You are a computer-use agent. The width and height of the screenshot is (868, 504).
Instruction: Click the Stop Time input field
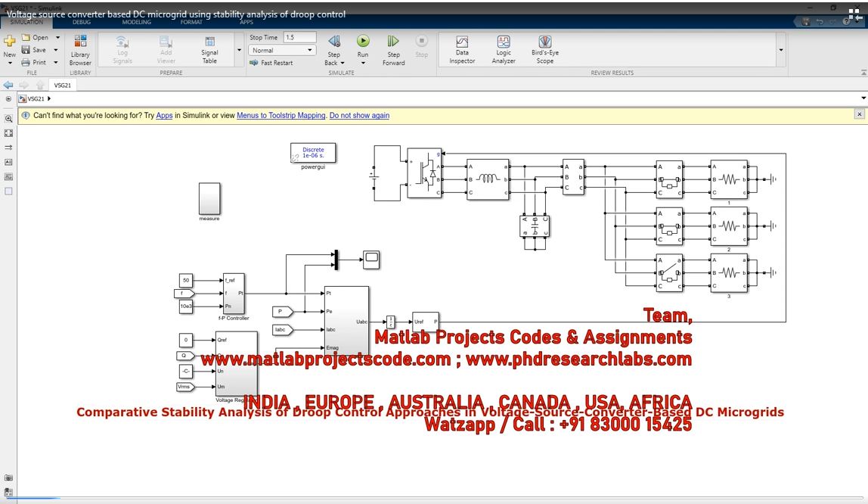point(299,37)
